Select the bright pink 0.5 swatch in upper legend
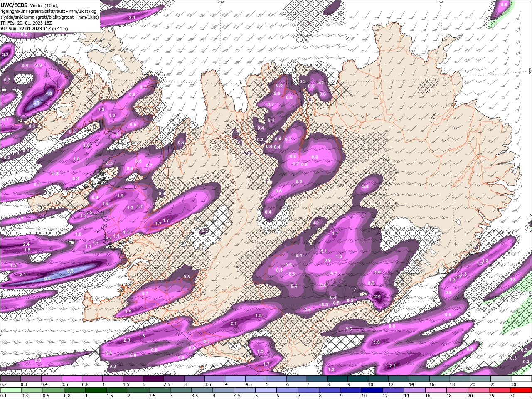This screenshot has width=532, height=399. (x=72, y=379)
